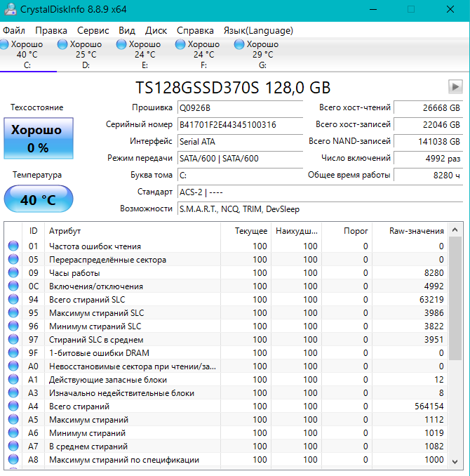
Task: Click the Raw-значения column header
Action: tap(410, 231)
